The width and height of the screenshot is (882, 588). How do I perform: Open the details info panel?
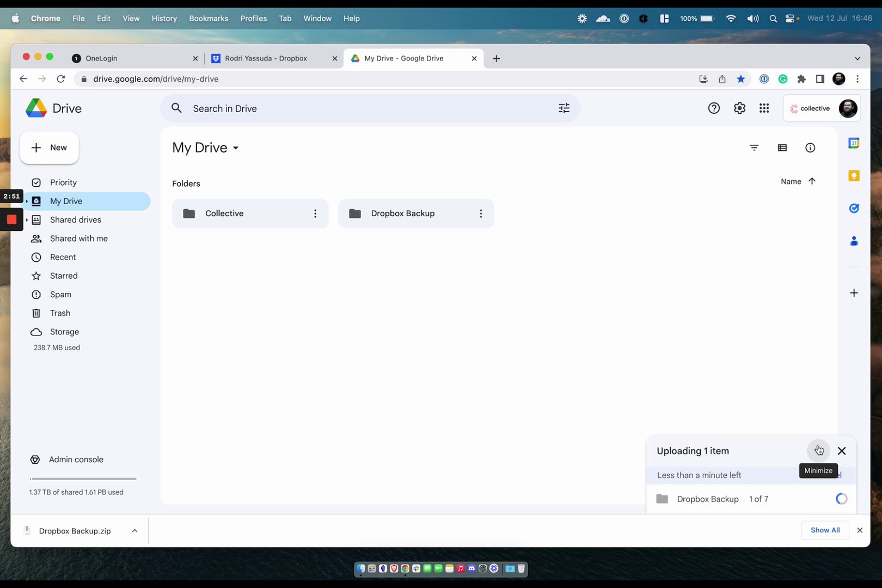(810, 148)
